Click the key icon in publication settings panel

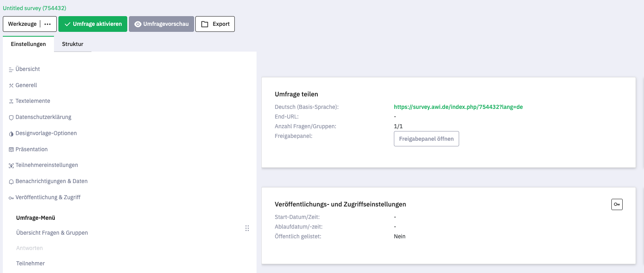point(617,204)
